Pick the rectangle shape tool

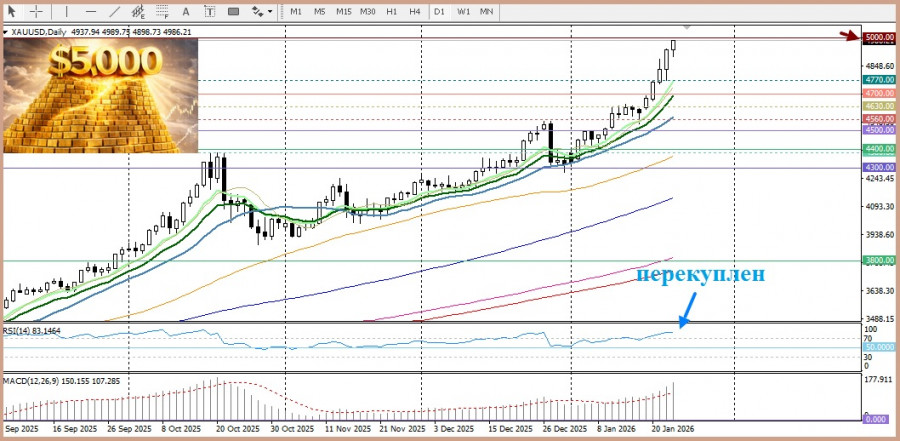tap(233, 11)
